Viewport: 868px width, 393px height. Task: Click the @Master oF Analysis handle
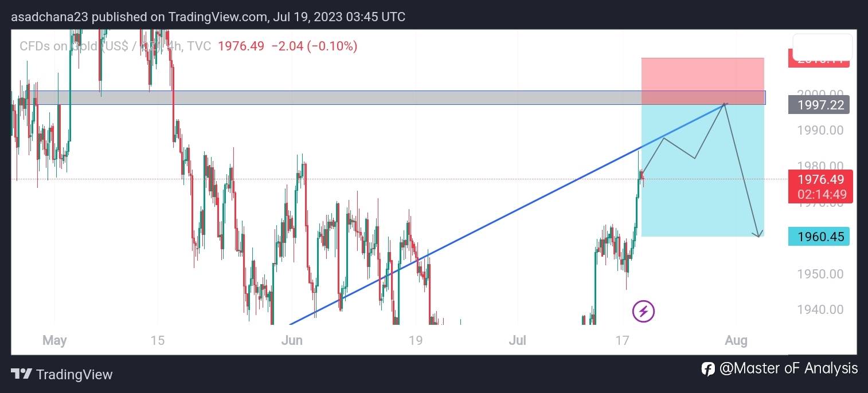click(788, 368)
